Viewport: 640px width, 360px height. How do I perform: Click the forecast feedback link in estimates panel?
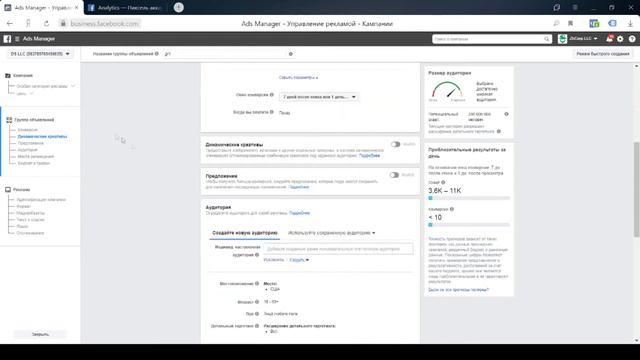coord(458,290)
